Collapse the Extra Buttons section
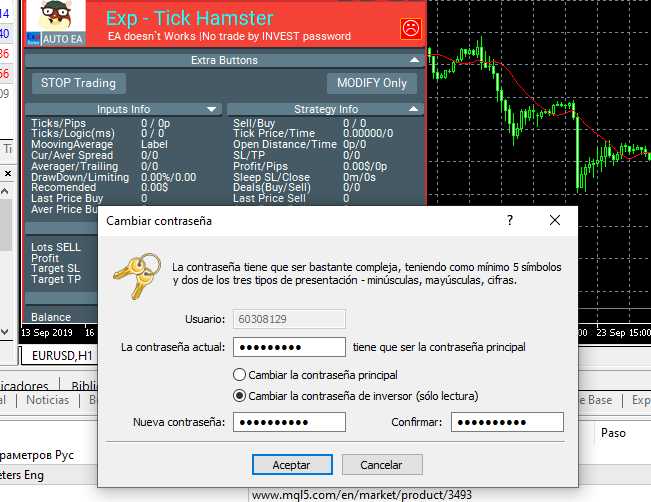Viewport: 651px width, 502px height. pos(414,60)
